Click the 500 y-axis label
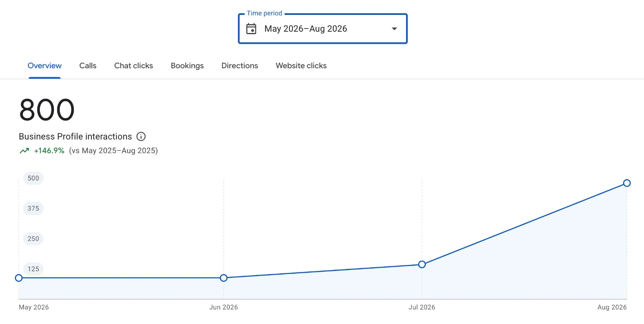Viewport: 644px width, 324px height. click(33, 178)
